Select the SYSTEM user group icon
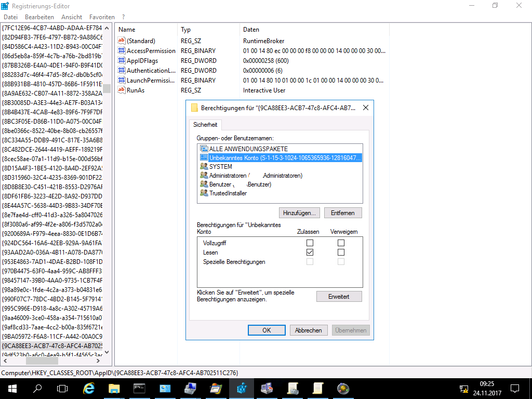 pyautogui.click(x=204, y=167)
